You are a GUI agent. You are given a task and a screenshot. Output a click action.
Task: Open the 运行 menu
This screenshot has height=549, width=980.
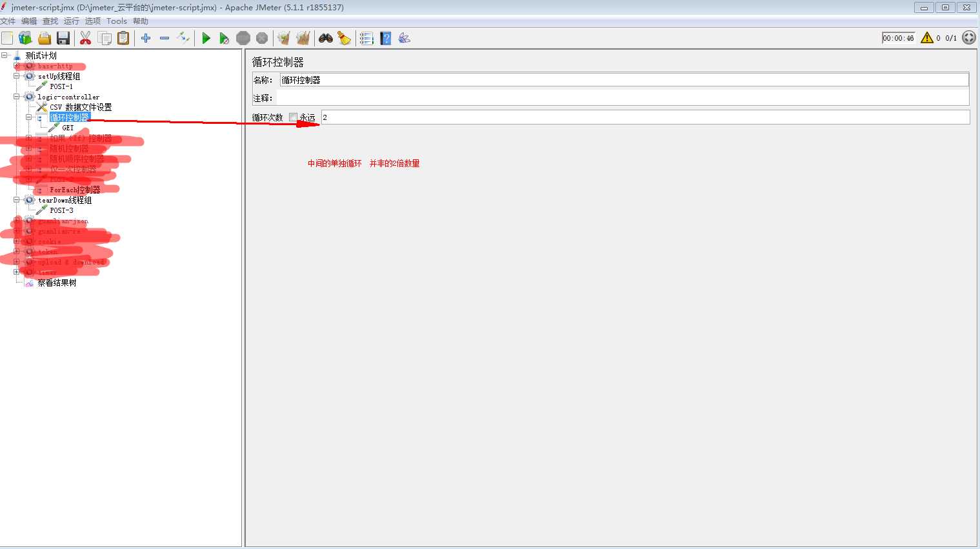(72, 21)
